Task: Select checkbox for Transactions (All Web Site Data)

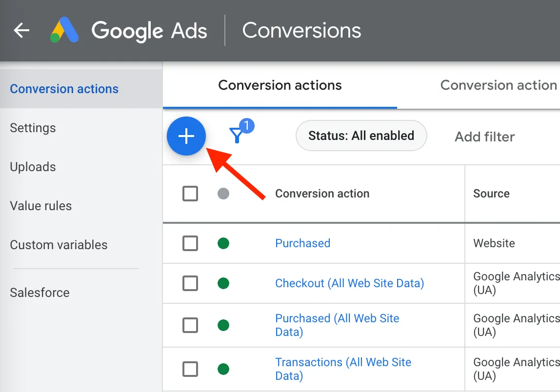Action: pos(190,369)
